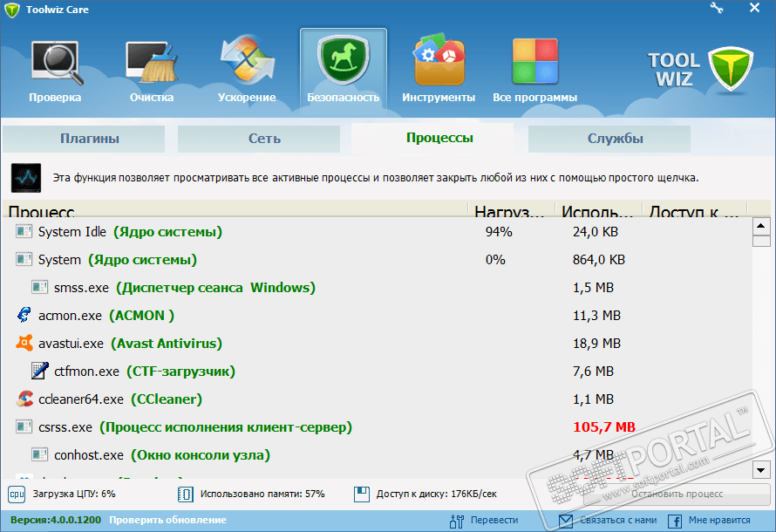Click the avastui.exe orange Avast icon
This screenshot has height=532, width=776.
(24, 343)
